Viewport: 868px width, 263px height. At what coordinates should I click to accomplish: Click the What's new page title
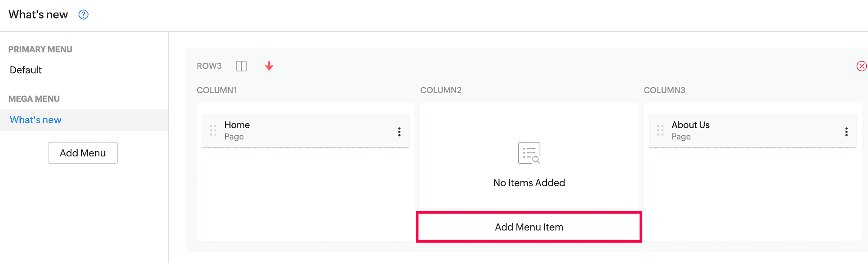[x=38, y=15]
